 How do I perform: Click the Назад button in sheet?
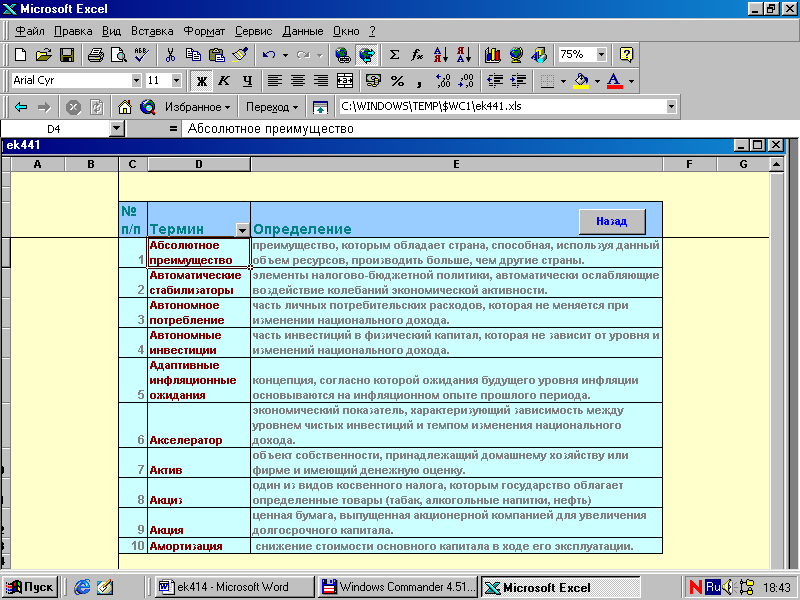612,221
